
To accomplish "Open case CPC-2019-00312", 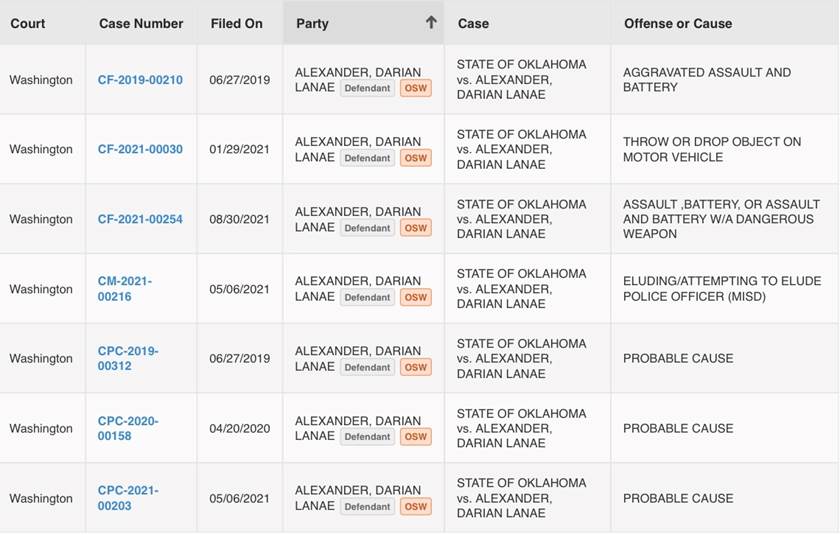I will tap(128, 359).
